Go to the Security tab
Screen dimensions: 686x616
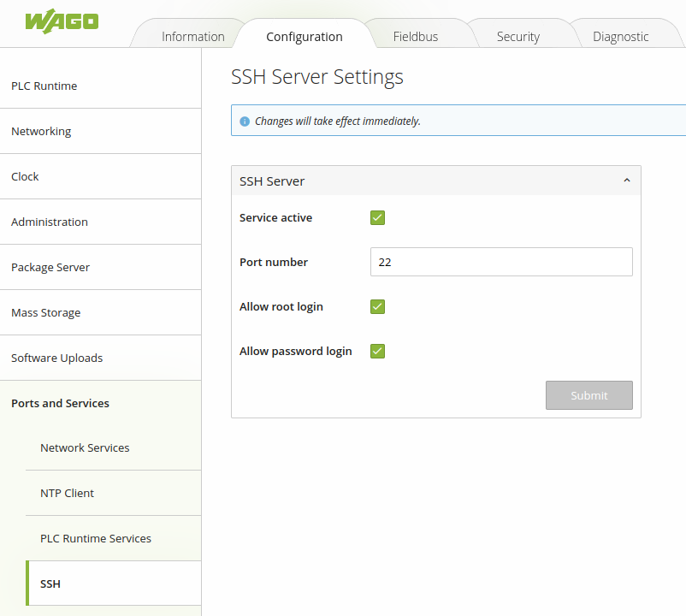tap(517, 37)
